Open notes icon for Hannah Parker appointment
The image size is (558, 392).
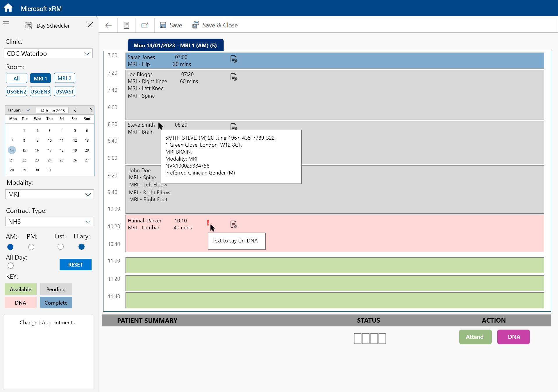pos(234,224)
